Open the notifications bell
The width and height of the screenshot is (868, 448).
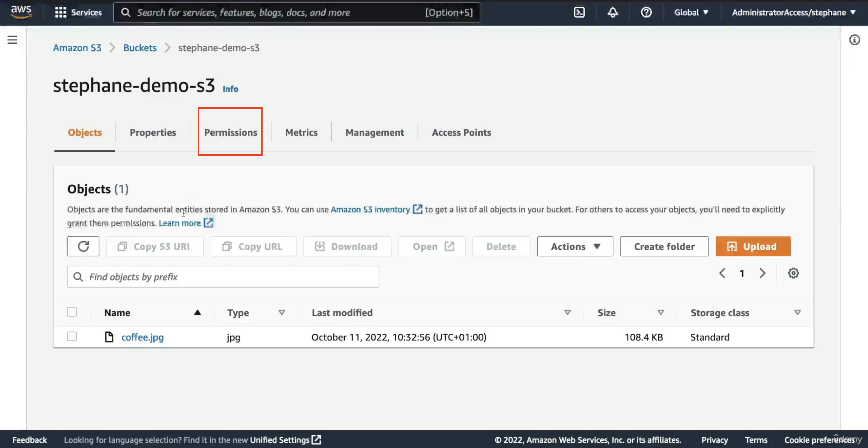pyautogui.click(x=613, y=12)
